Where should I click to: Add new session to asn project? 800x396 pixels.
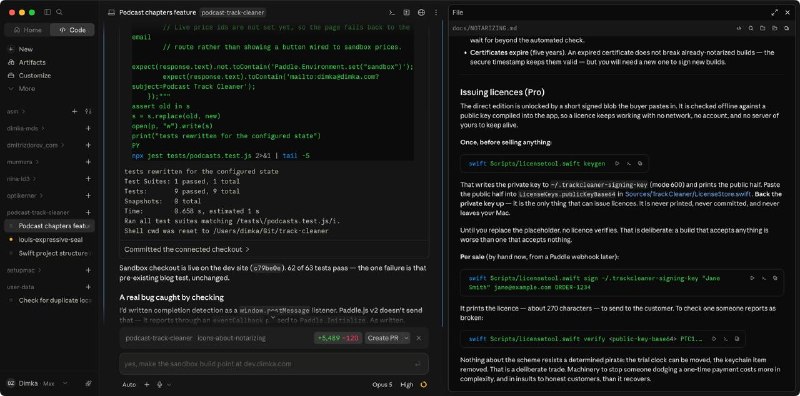(74, 111)
